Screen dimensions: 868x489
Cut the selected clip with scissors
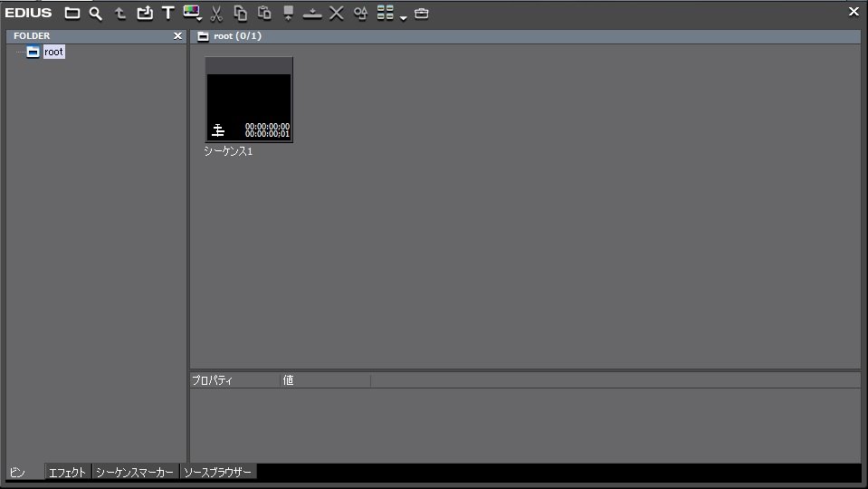pos(216,14)
